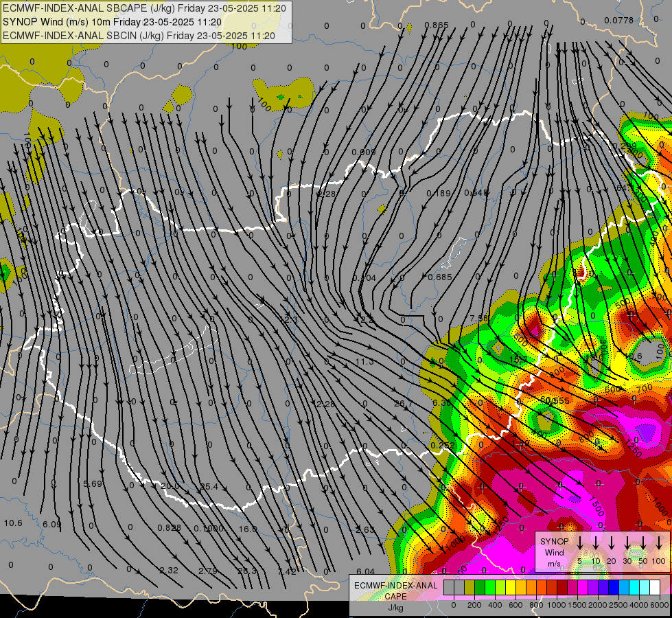The image size is (672, 618).
Task: Select the dark red swatch above 1000
Action: 562,587
